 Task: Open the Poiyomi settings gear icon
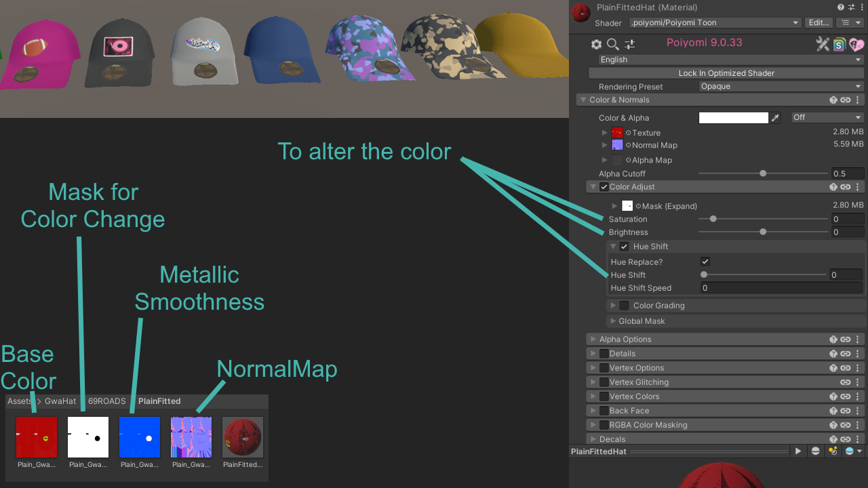[596, 44]
